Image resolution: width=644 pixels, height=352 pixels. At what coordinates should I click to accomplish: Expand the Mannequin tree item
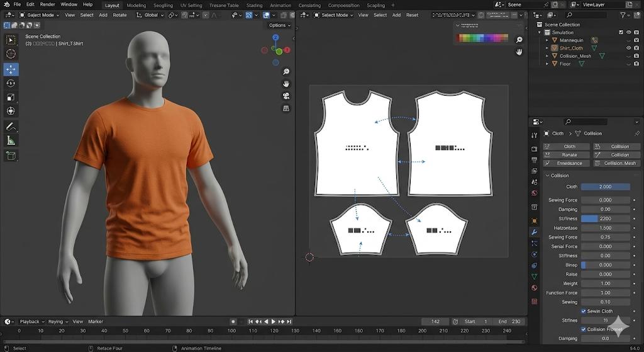pos(547,40)
